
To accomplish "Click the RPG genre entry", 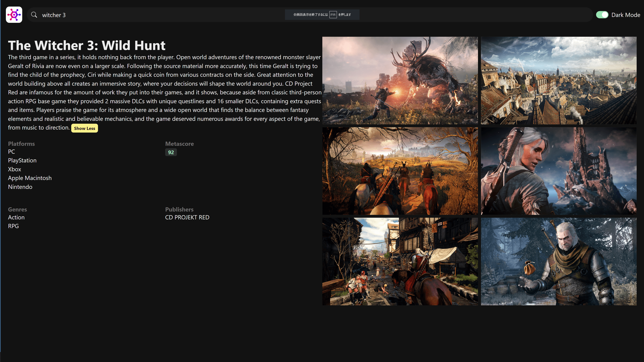I will click(x=13, y=226).
